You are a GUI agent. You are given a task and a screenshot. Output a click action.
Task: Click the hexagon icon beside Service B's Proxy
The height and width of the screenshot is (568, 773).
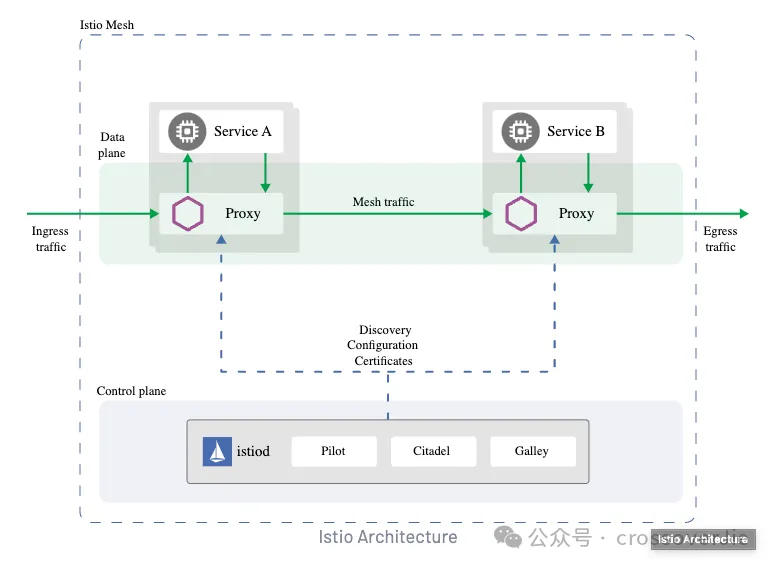521,213
